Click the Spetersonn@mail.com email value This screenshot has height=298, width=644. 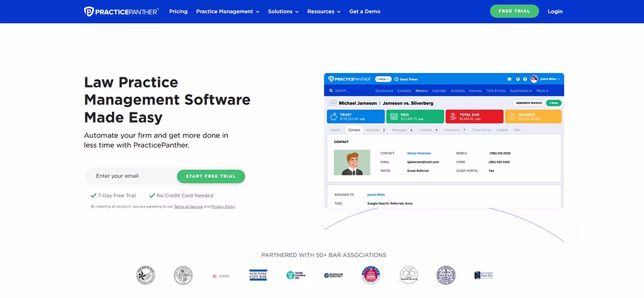(423, 162)
